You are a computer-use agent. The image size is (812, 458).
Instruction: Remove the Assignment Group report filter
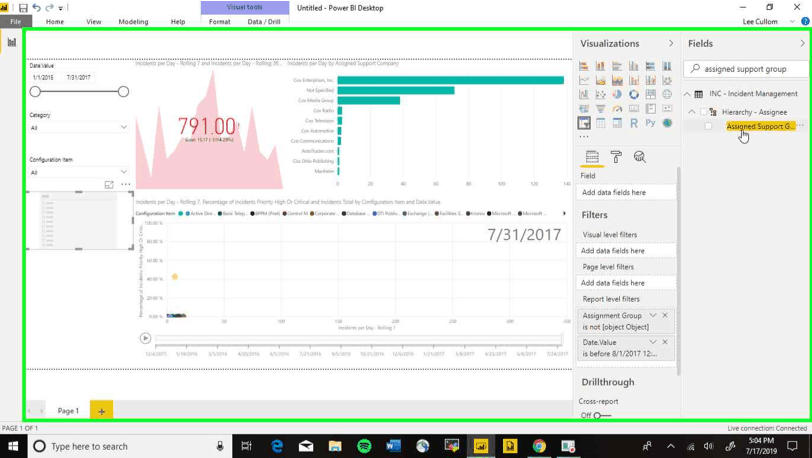[x=665, y=315]
